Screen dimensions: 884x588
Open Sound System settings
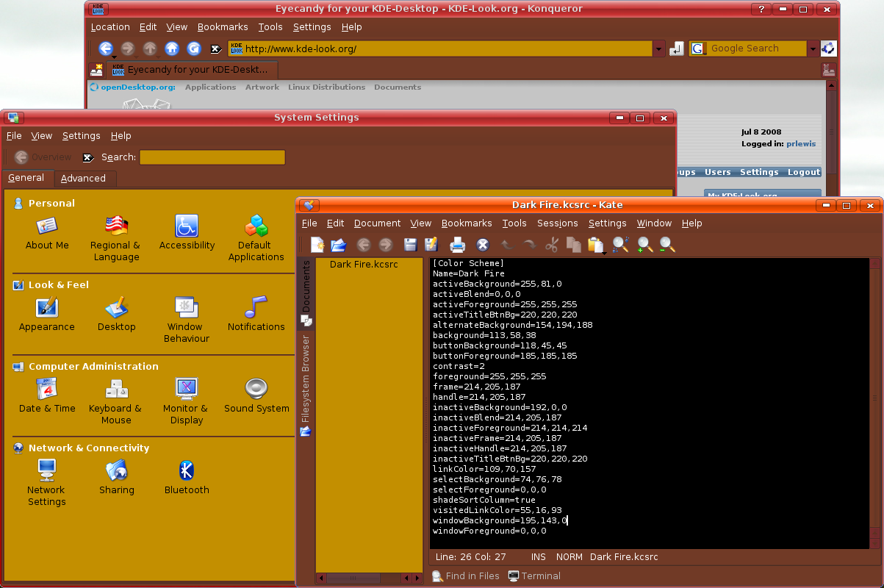256,396
